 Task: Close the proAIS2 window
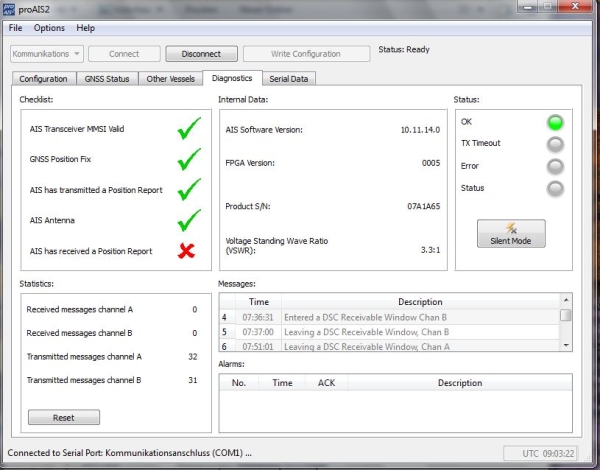576,7
